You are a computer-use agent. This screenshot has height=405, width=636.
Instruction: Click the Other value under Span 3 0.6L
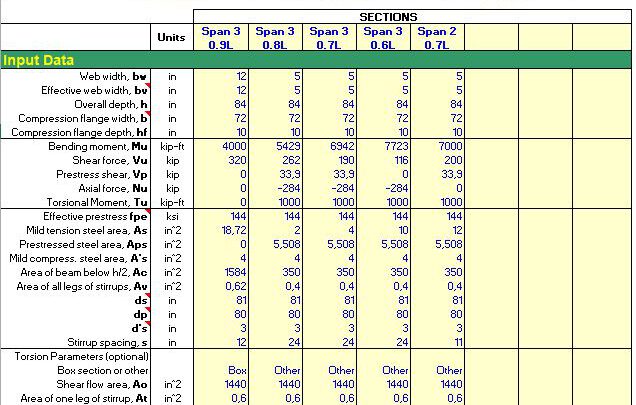tap(395, 371)
